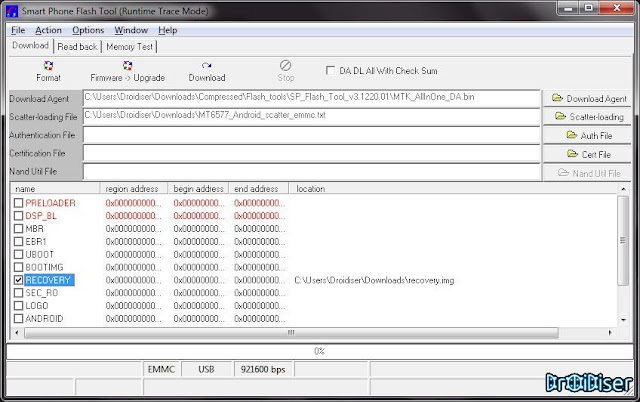Click the list's scroll up arrow
Image resolution: width=640 pixels, height=402 pixels.
pyautogui.click(x=623, y=189)
